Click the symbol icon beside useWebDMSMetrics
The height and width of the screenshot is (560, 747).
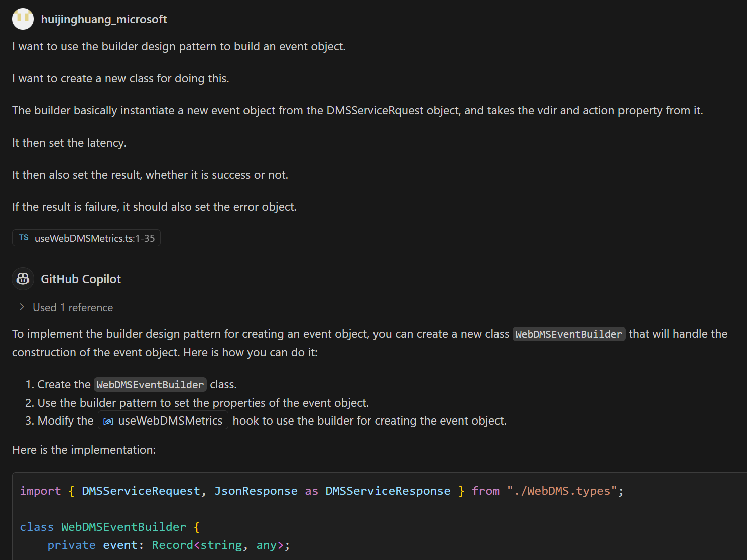tap(108, 422)
